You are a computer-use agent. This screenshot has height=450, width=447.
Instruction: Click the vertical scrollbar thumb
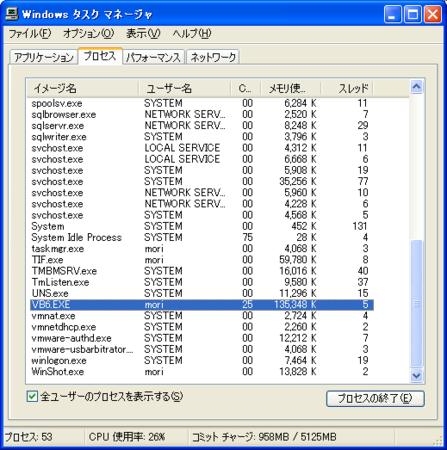click(x=416, y=304)
